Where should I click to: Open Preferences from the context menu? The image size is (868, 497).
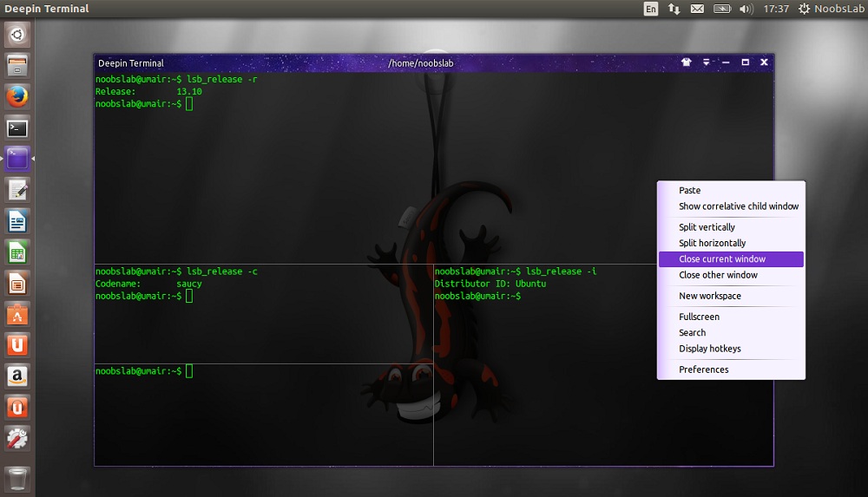point(731,369)
